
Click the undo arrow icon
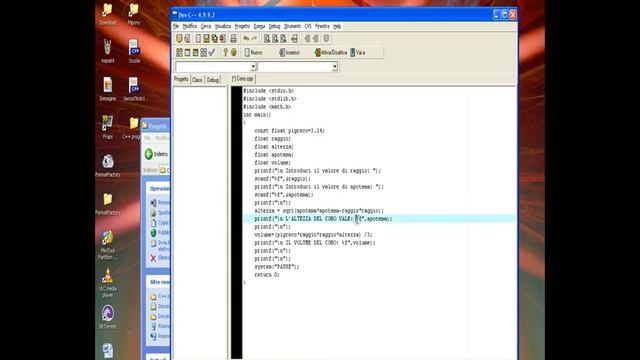point(246,39)
